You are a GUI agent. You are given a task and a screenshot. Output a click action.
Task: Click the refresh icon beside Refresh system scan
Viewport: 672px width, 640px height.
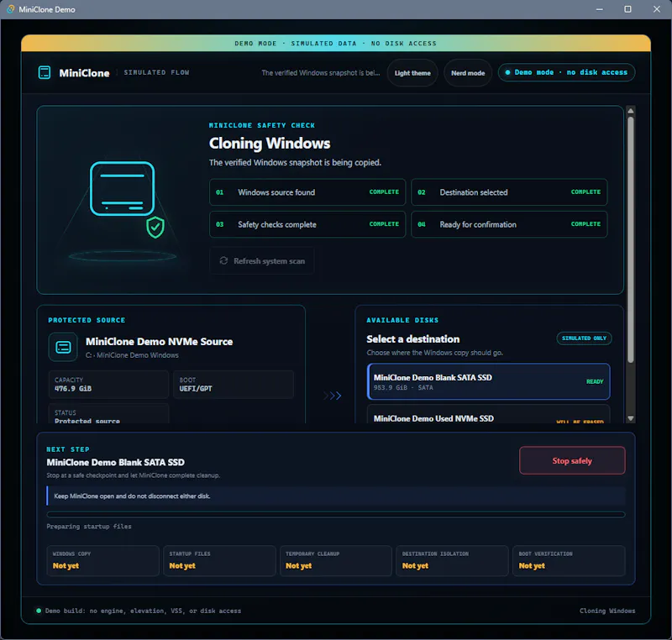(223, 260)
